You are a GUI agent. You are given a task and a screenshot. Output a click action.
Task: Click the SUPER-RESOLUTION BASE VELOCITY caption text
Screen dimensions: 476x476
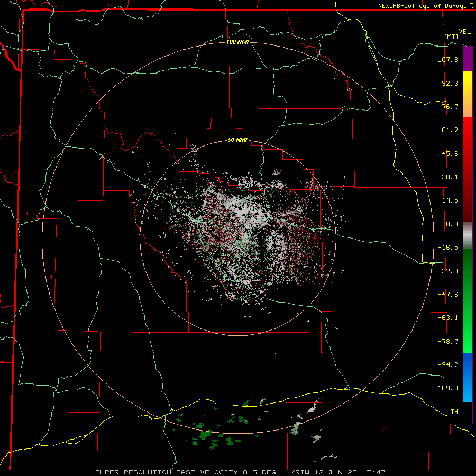point(167,472)
